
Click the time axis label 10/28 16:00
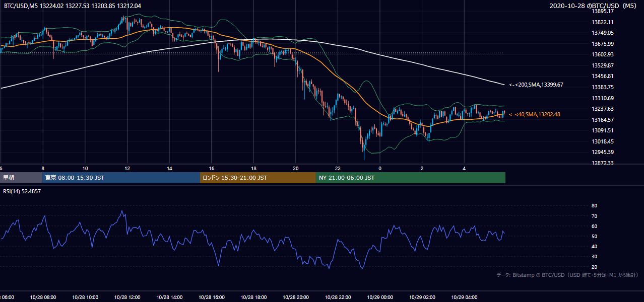pos(212,297)
